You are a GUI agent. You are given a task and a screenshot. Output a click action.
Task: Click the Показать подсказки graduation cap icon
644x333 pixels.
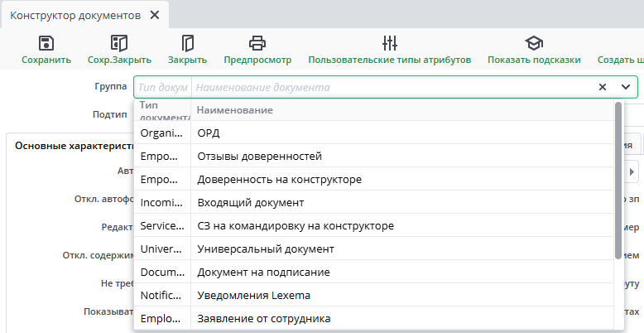coord(534,44)
